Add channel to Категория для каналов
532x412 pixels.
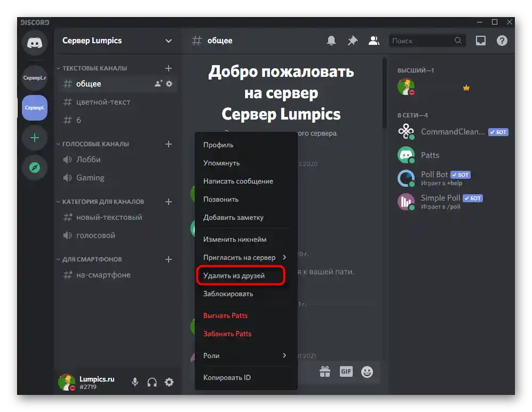tap(169, 202)
